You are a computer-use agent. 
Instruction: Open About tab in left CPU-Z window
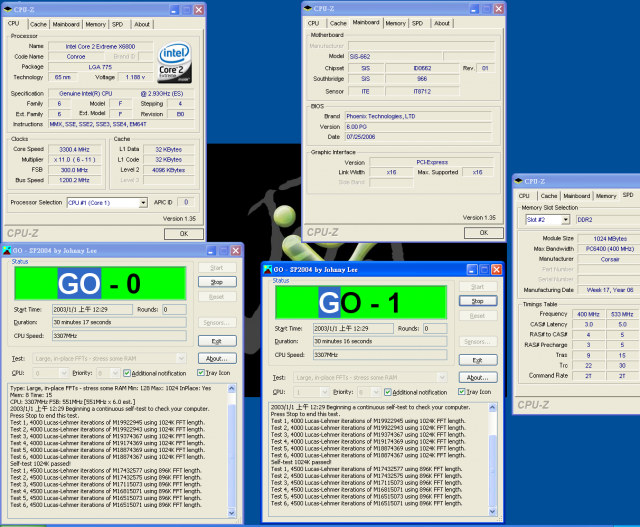click(x=142, y=24)
